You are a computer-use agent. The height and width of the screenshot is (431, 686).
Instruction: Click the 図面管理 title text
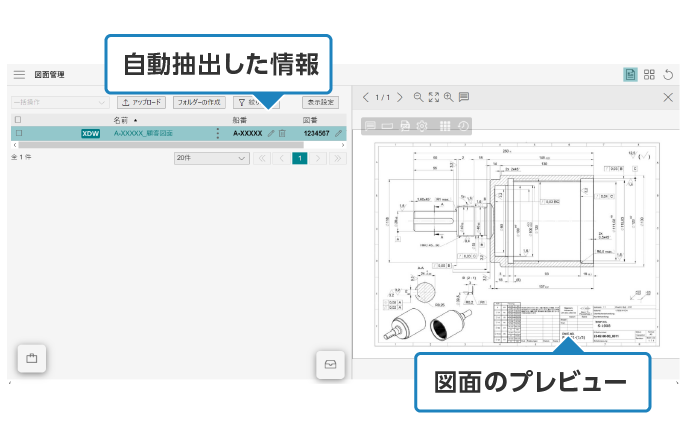coord(49,74)
